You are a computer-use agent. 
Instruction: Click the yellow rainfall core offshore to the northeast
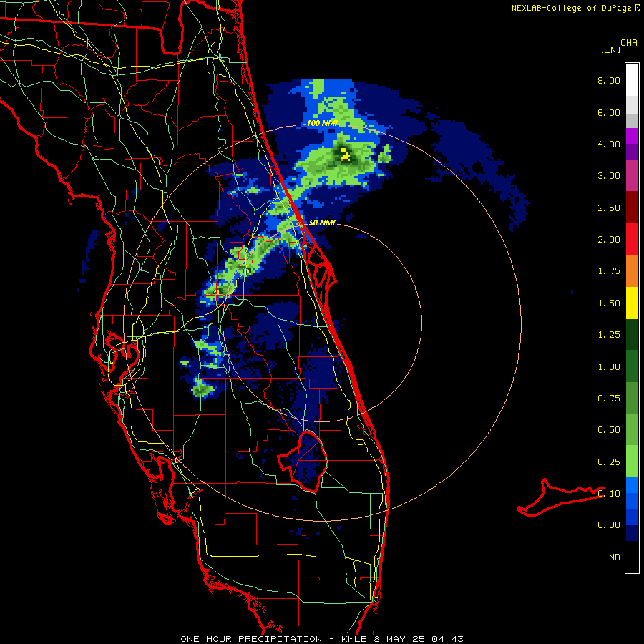(x=346, y=155)
